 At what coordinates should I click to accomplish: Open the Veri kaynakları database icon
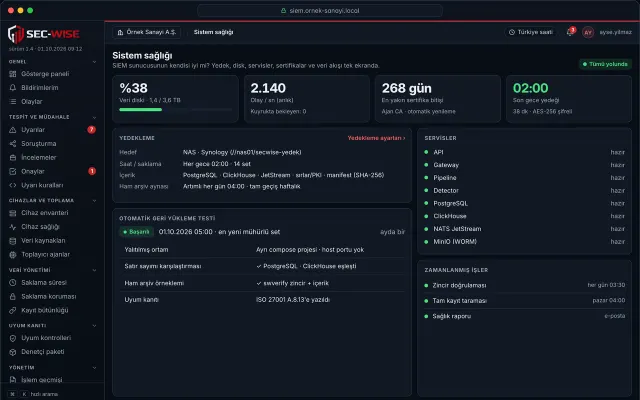(13, 241)
